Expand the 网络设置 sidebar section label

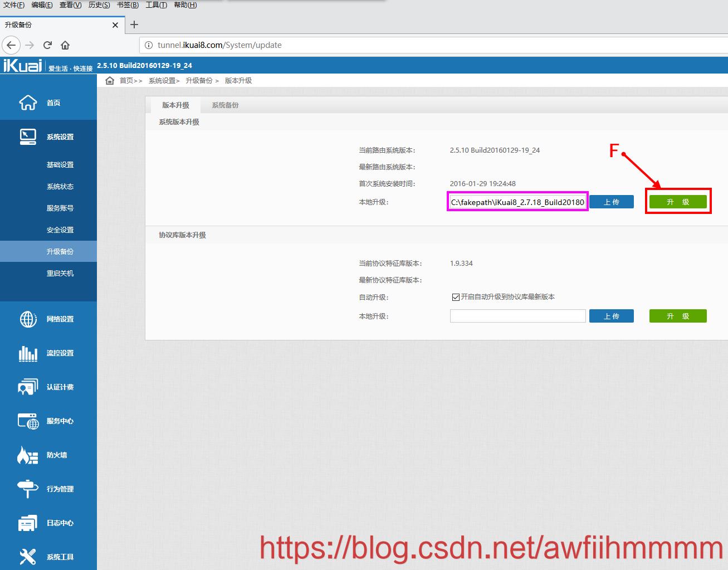[x=60, y=319]
